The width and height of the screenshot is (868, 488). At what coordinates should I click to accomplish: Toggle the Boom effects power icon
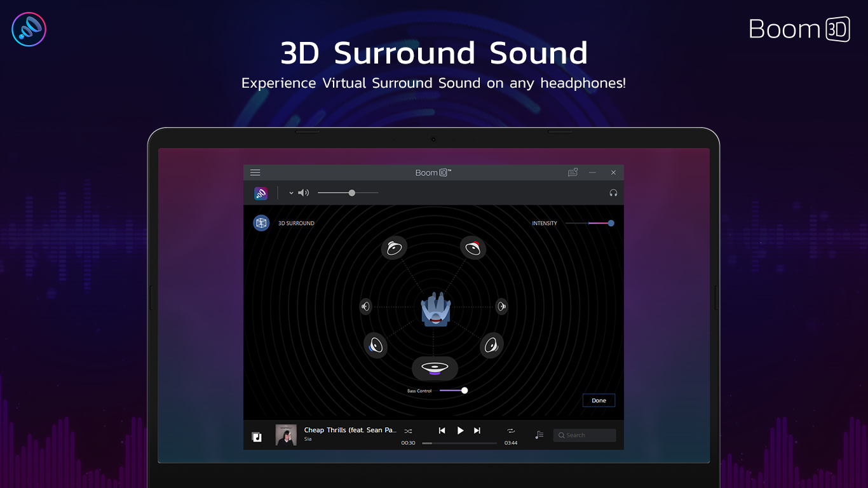[261, 193]
